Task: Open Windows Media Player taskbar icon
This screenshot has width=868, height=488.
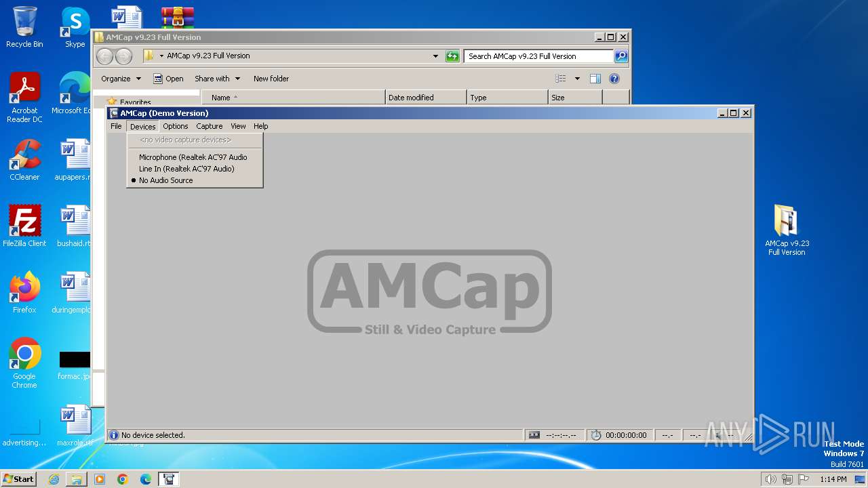Action: 100,479
